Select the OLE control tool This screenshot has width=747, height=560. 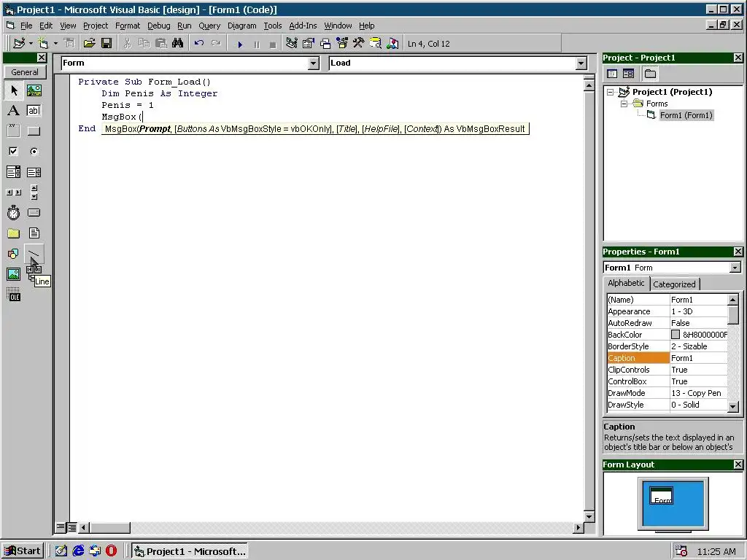click(x=13, y=295)
